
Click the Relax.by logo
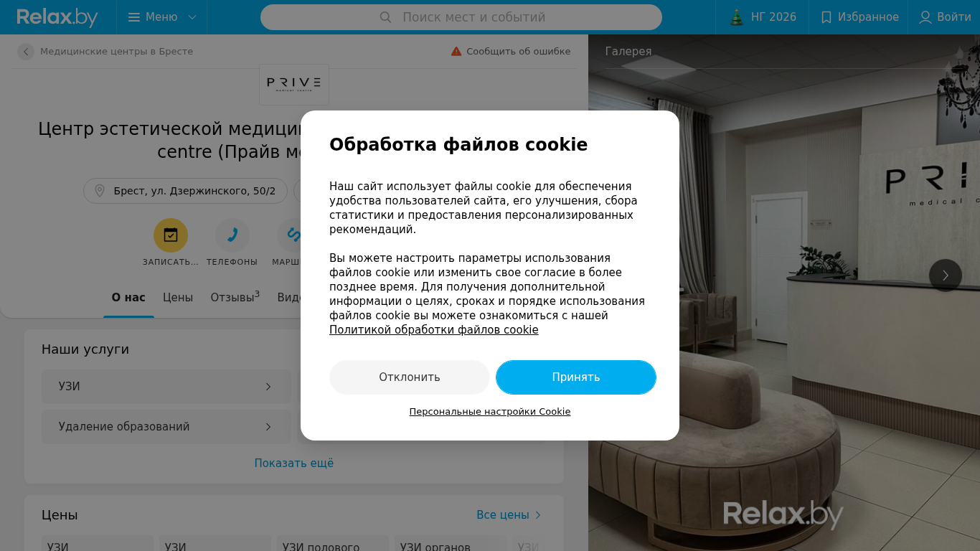click(x=57, y=17)
